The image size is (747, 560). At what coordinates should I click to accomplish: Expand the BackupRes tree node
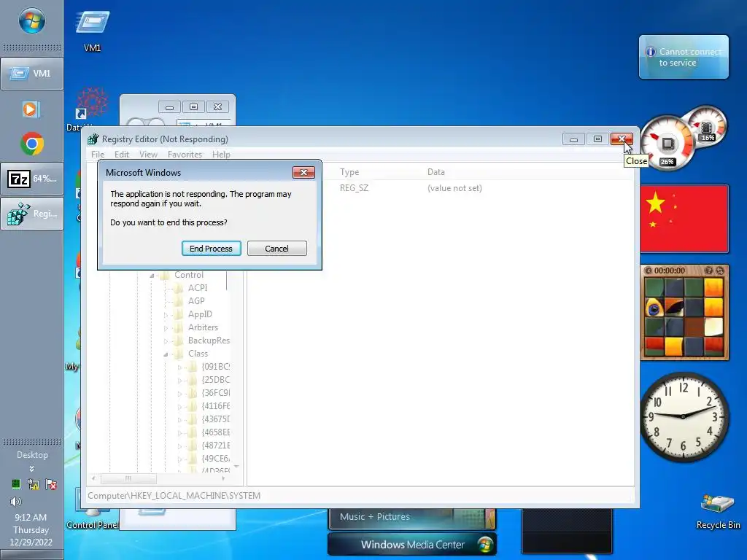click(x=166, y=341)
